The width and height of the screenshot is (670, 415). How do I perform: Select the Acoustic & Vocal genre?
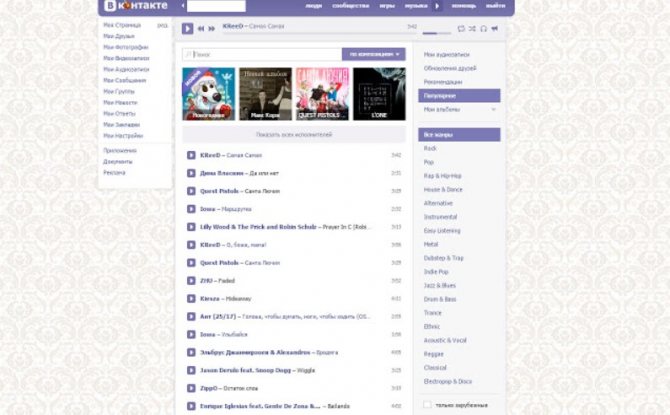click(x=445, y=340)
